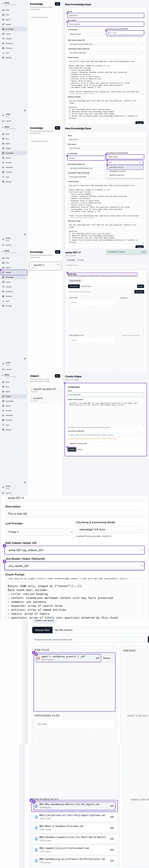Click highlighted Helpers item on aamp 007 v1 page
Image resolution: width=149 pixels, height=868 pixels.
pyautogui.click(x=14, y=272)
